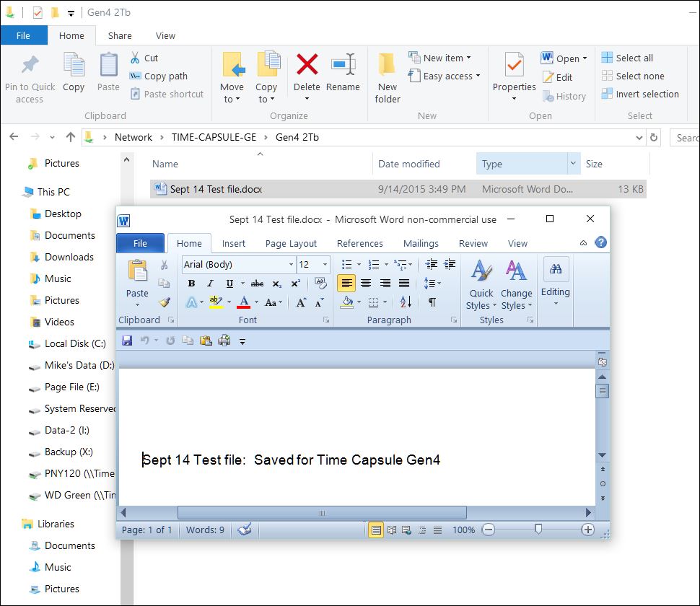Viewport: 700px width, 606px height.
Task: Toggle Show/Hide paragraph marks
Action: point(432,302)
